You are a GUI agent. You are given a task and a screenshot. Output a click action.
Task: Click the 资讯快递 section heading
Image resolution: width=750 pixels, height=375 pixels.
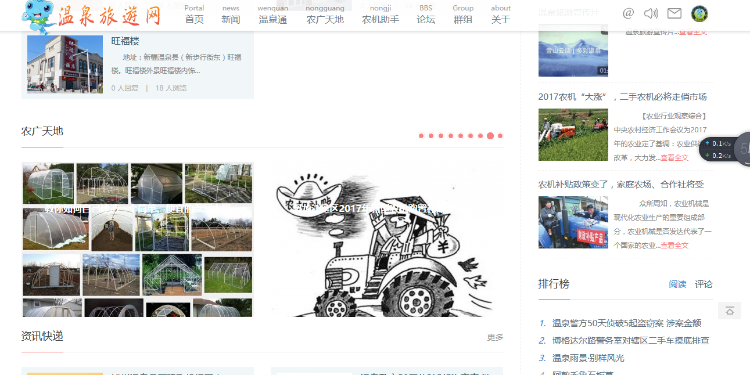click(42, 336)
